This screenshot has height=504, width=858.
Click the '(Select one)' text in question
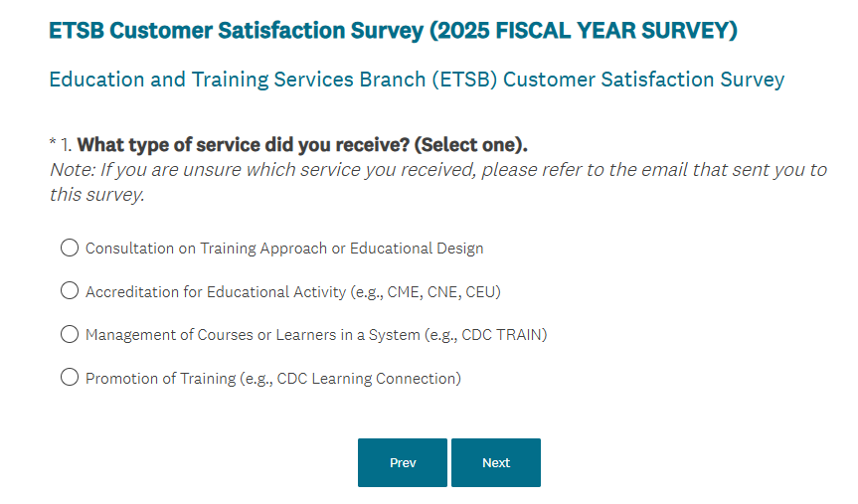coord(470,145)
